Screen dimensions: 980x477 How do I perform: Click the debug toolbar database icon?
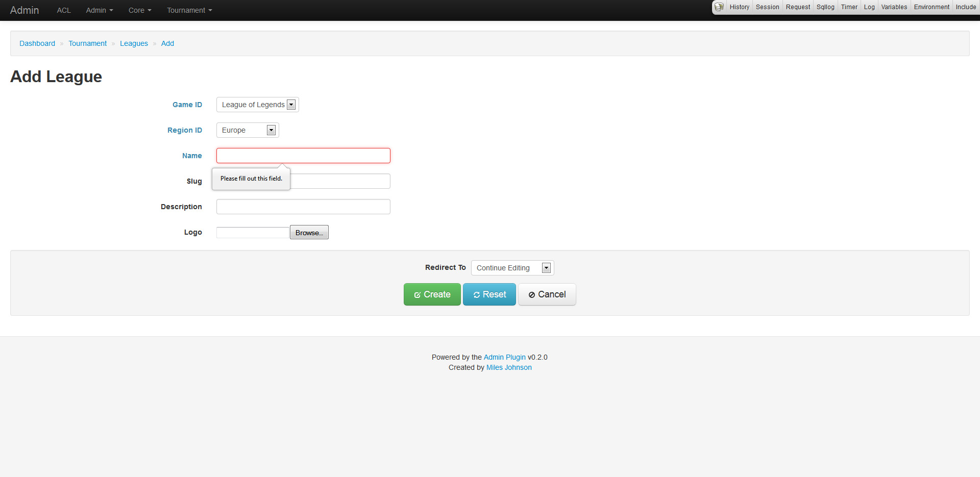(x=719, y=7)
